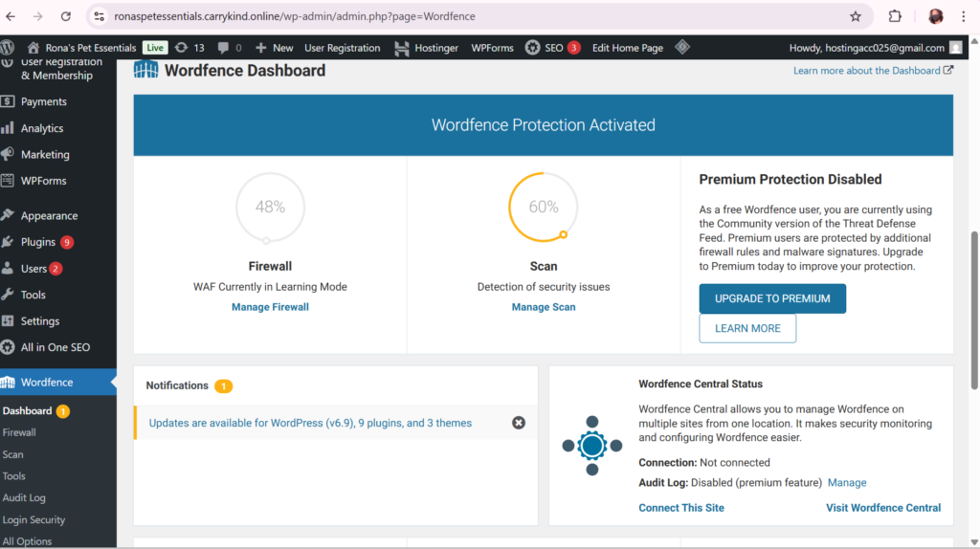
Task: Click the Upgrade to Premium button
Action: (x=772, y=298)
